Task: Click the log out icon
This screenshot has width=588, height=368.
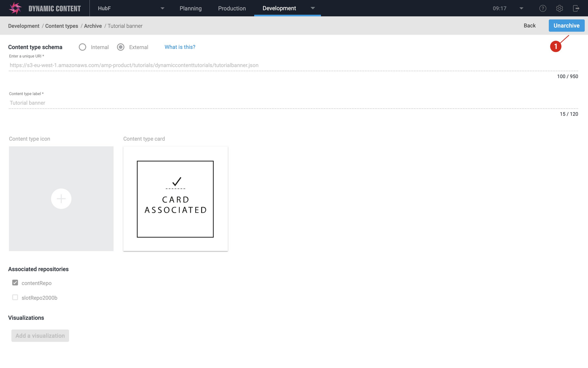Action: click(576, 8)
